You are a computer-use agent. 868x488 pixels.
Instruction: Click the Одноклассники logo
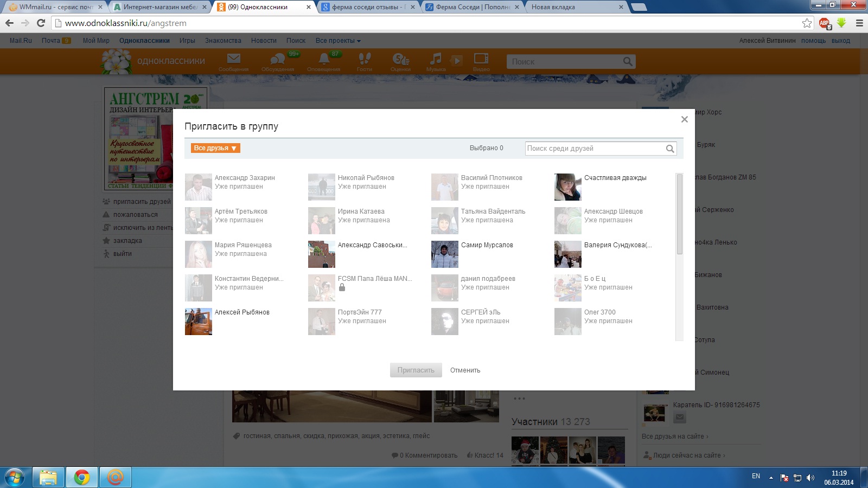[154, 61]
